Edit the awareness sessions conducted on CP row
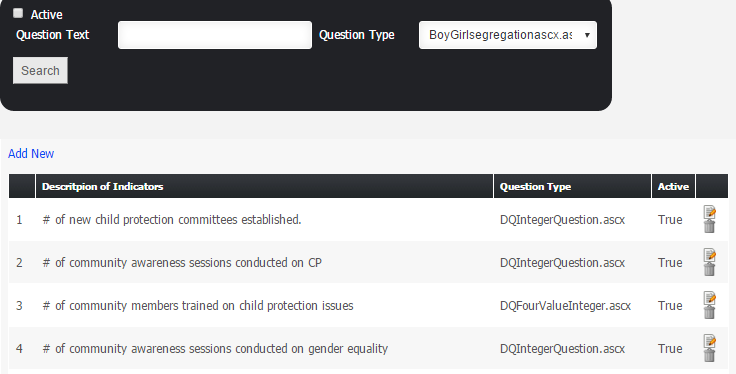Viewport: 736px width, 374px height. tap(710, 255)
